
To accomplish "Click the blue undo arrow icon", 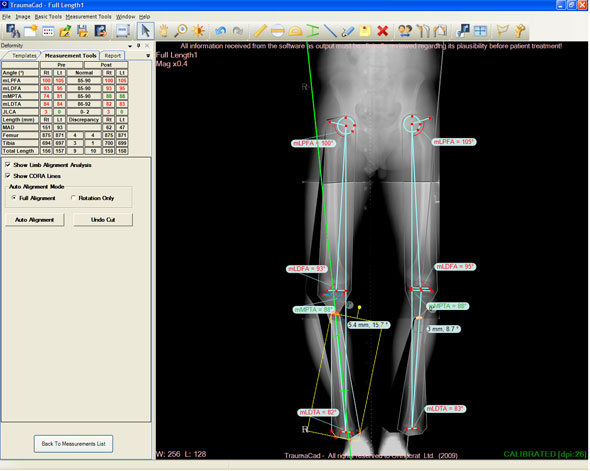I will 220,31.
